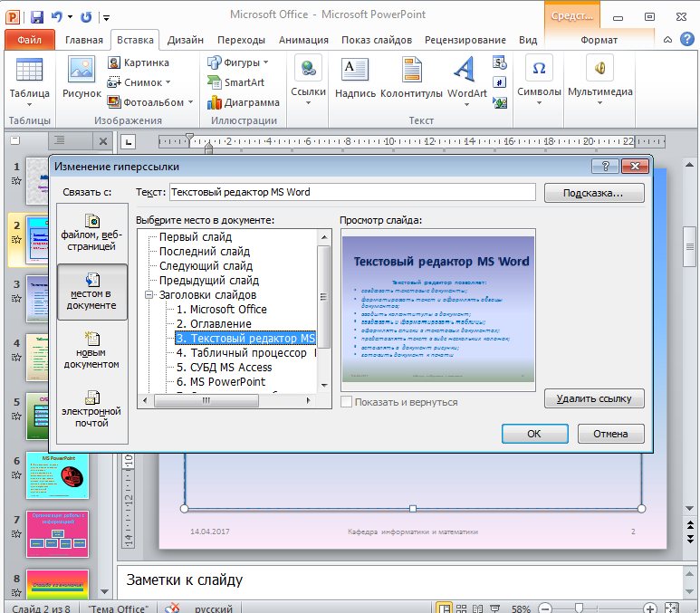Insert a Диаграмма chart
Screen dimensions: 700x613
244,102
